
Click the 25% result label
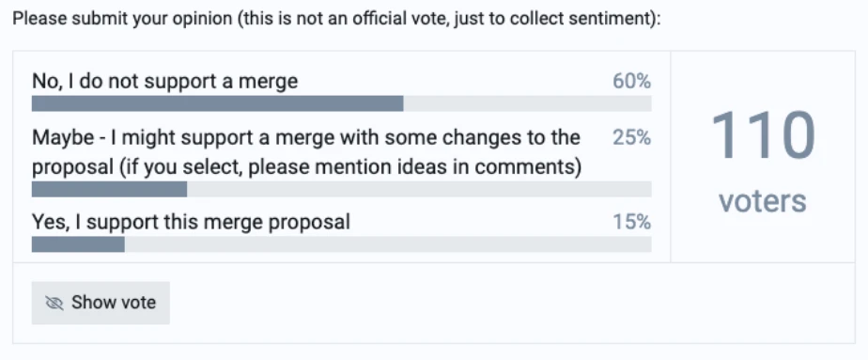[631, 137]
